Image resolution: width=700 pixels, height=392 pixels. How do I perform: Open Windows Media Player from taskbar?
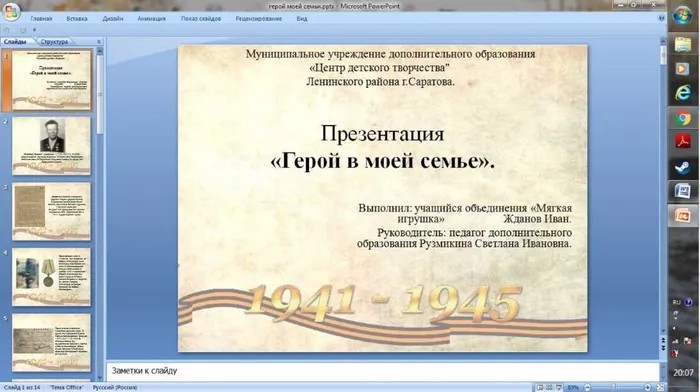point(683,69)
